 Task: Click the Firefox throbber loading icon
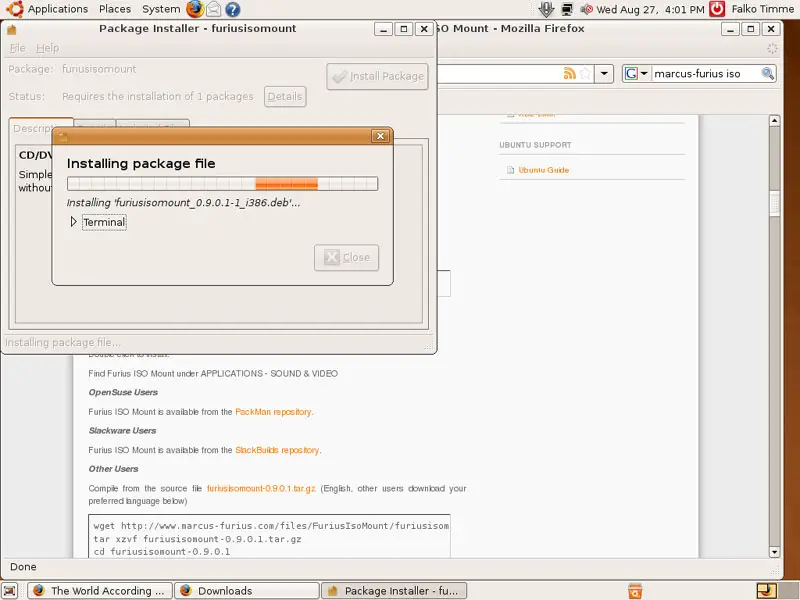pyautogui.click(x=772, y=48)
